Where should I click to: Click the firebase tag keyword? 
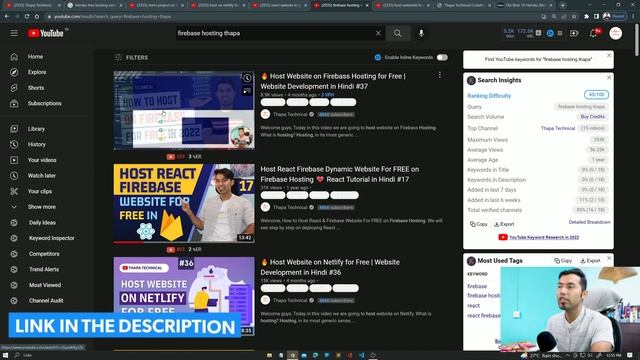point(477,286)
